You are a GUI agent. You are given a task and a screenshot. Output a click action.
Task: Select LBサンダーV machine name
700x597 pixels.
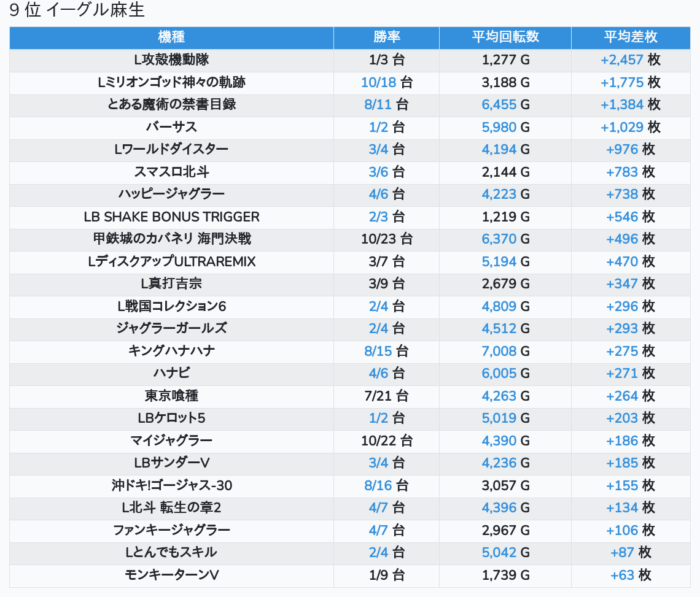[x=171, y=463]
